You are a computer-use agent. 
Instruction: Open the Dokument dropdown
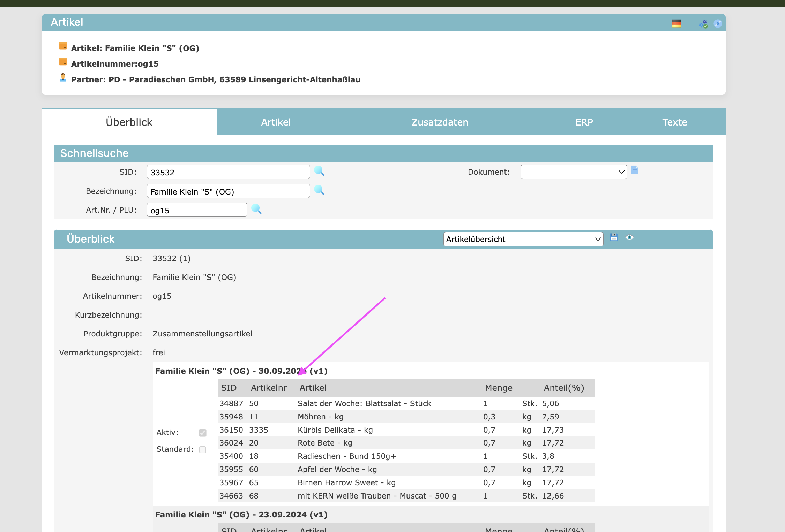point(574,172)
